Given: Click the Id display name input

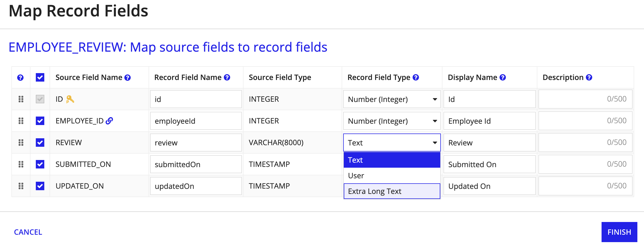Looking at the screenshot, I should 490,99.
